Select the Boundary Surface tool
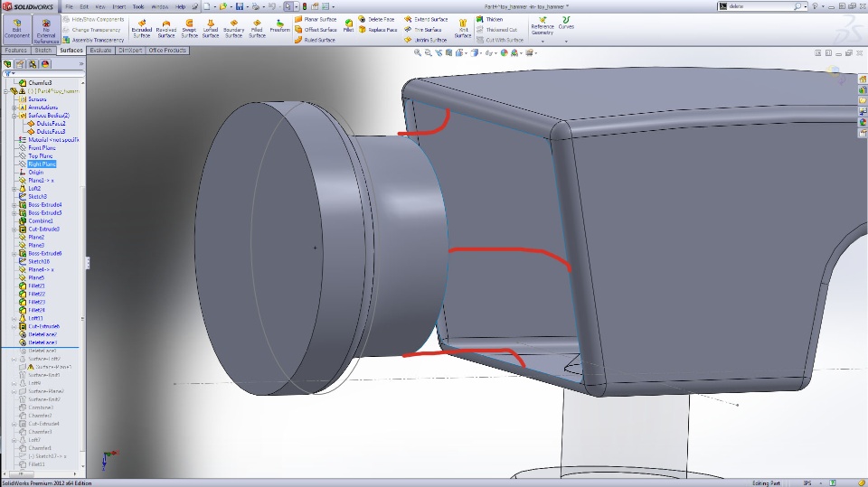Viewport: 868px width, 487px height. [x=233, y=29]
